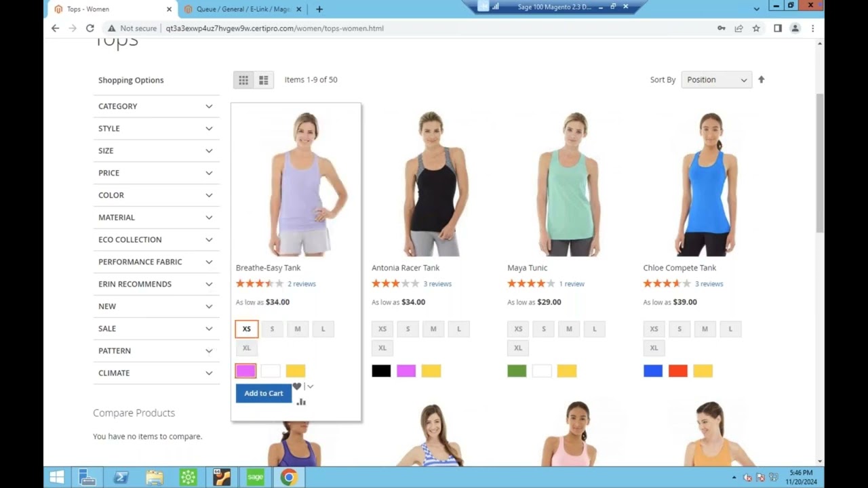Select size XS for Maya Tunic
Screen dimensions: 868x488
[518, 329]
